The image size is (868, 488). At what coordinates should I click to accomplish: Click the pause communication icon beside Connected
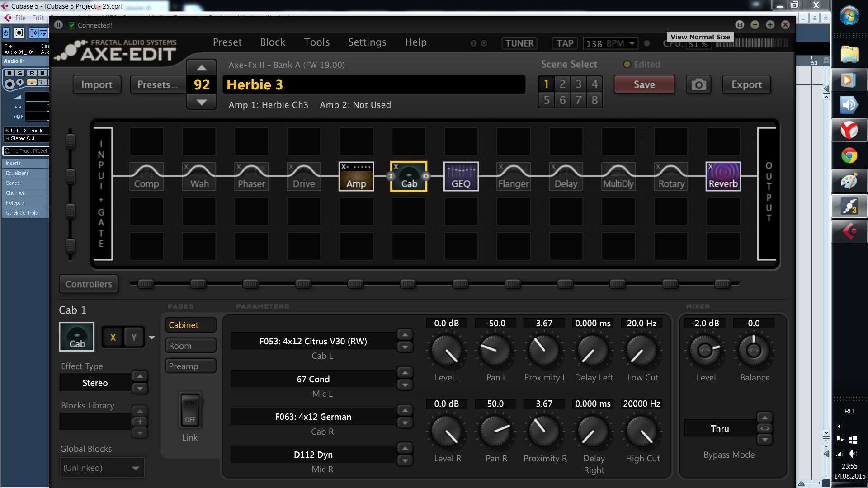pyautogui.click(x=58, y=25)
